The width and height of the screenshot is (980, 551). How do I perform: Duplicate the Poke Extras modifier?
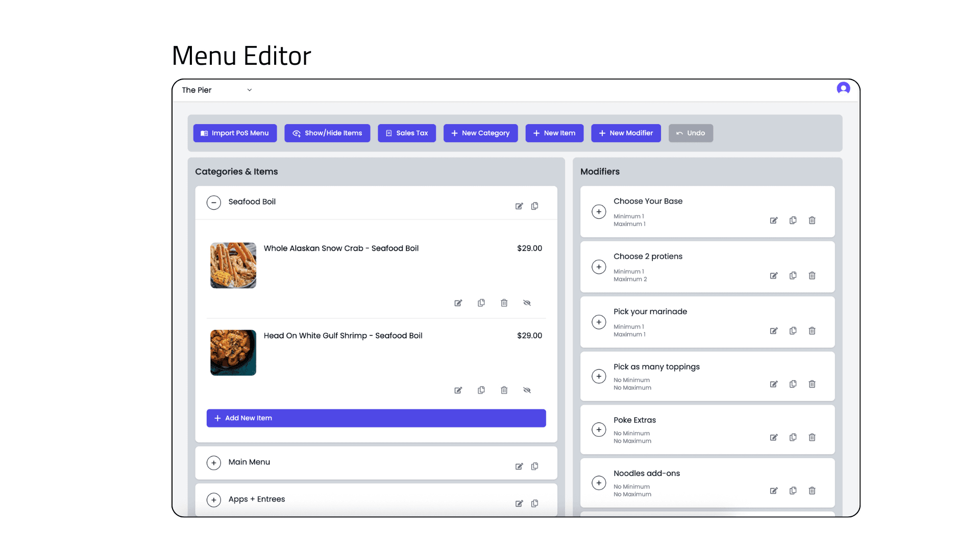pos(793,437)
